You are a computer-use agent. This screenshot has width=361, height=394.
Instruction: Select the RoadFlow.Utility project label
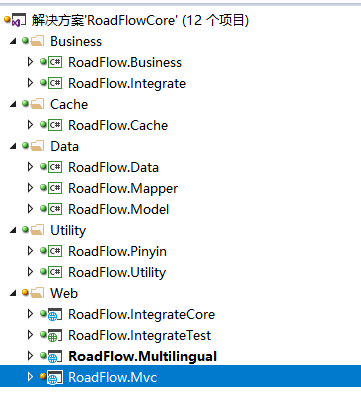pos(117,273)
